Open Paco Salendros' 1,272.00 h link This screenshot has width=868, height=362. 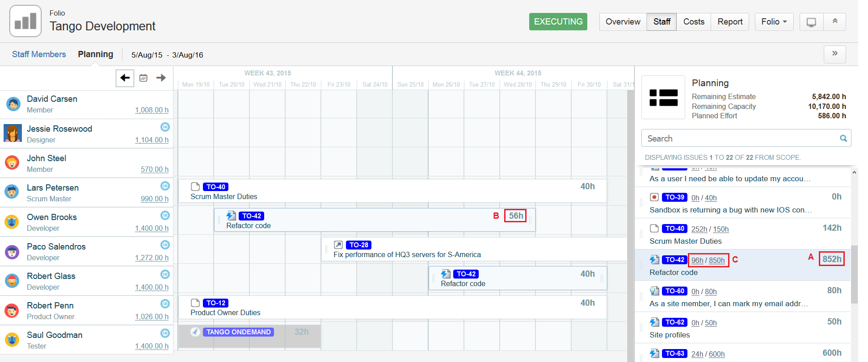(x=152, y=258)
